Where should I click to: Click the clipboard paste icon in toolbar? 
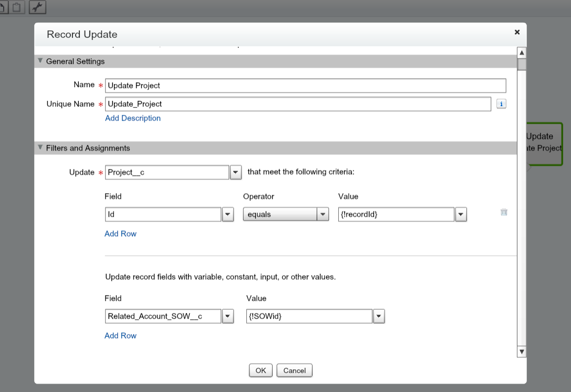coord(17,7)
